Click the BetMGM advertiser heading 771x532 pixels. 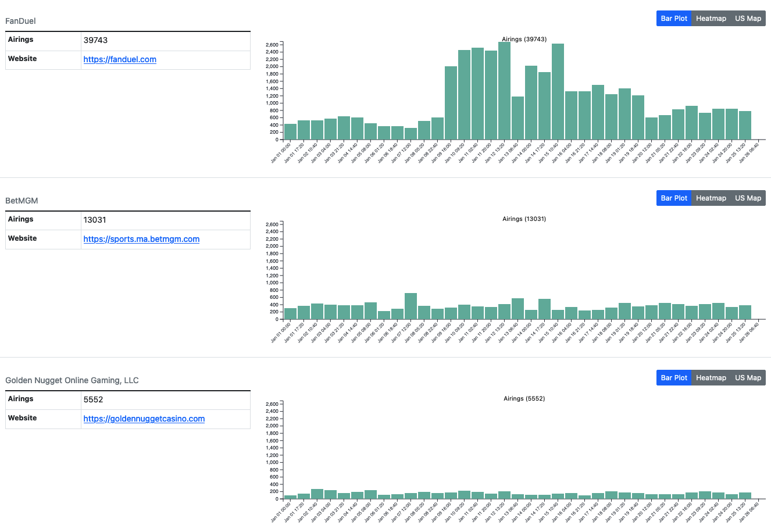(x=22, y=201)
